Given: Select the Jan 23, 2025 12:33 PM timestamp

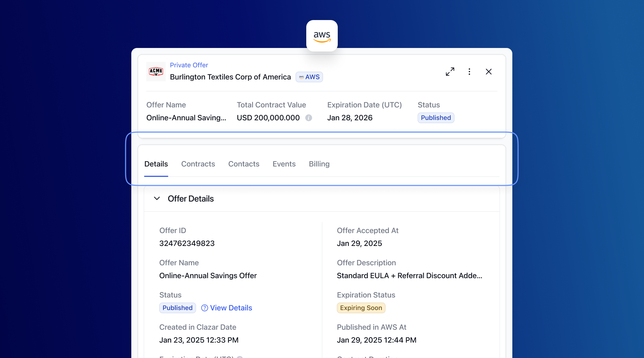Looking at the screenshot, I should 199,340.
